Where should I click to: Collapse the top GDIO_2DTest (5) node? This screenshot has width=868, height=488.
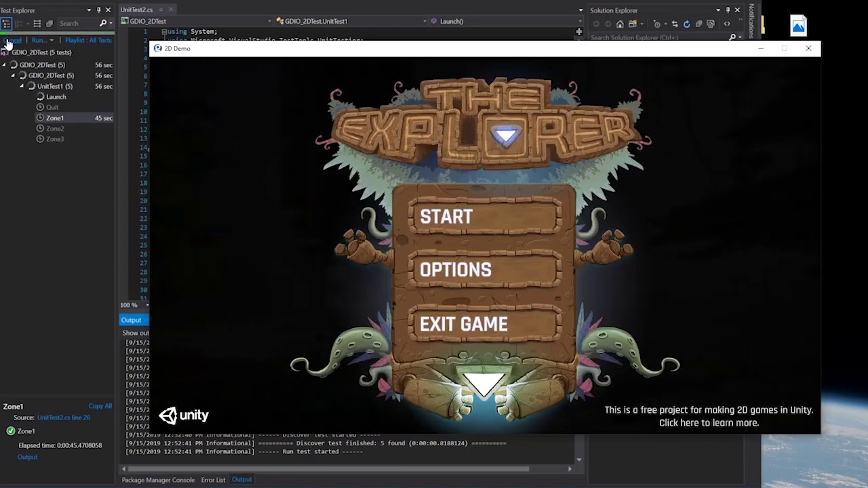tap(4, 65)
